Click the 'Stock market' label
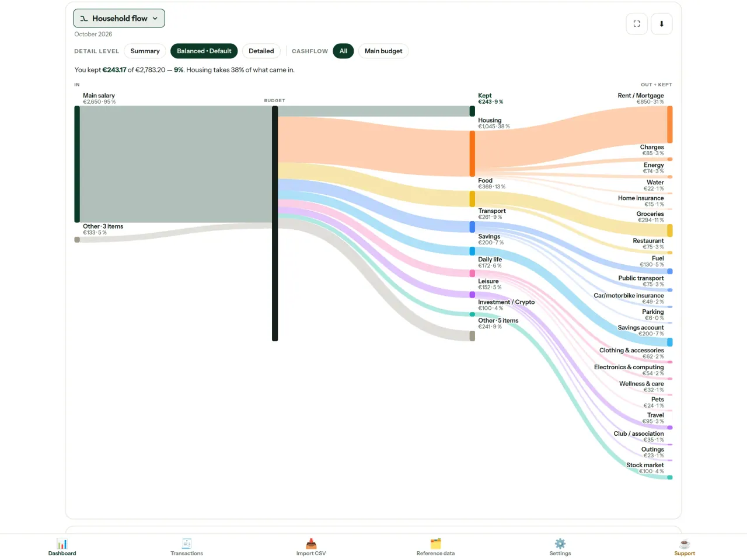The image size is (747, 560). point(645,466)
